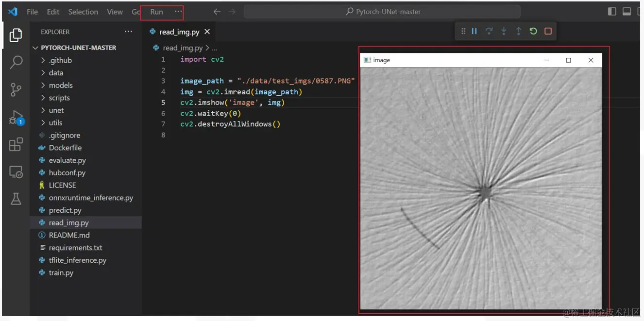Step over in debug toolbar
The image size is (644, 321).
point(489,31)
